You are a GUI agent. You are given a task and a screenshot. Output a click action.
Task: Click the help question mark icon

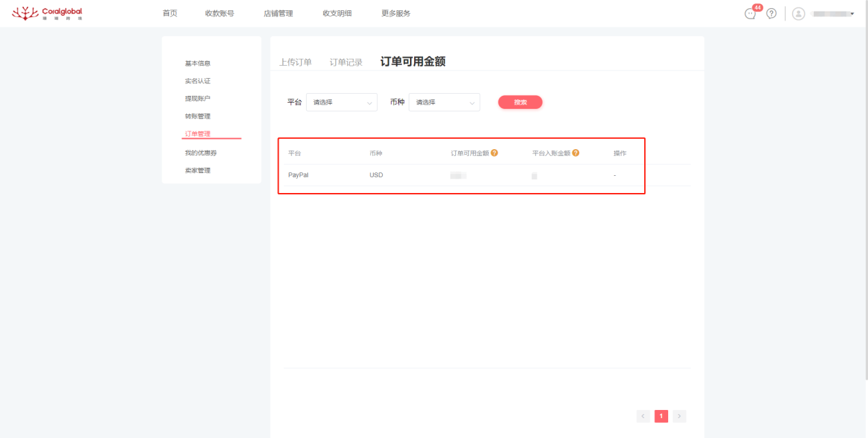771,13
